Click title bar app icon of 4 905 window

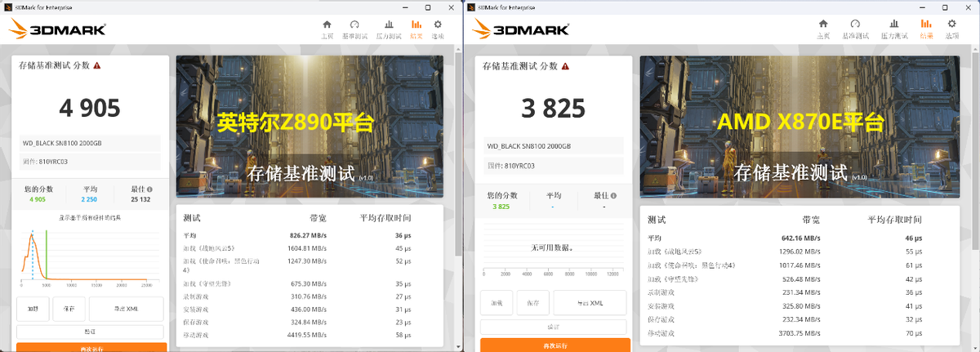(8, 7)
